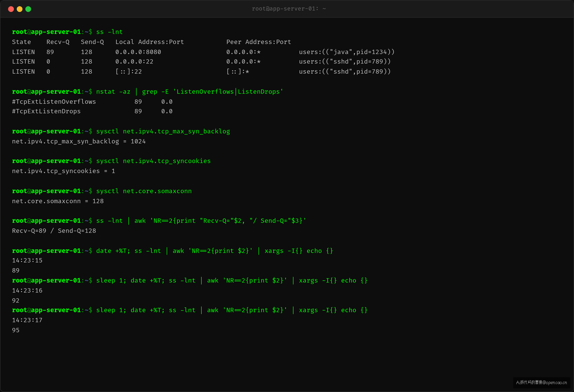The width and height of the screenshot is (574, 392).
Task: Click the #TcpExtListenDrops line
Action: [92, 111]
